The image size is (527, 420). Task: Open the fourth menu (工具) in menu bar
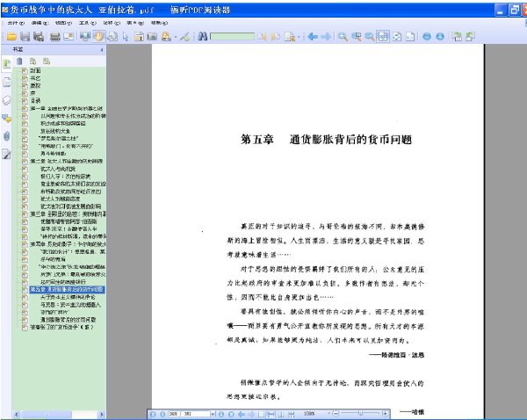(x=87, y=23)
